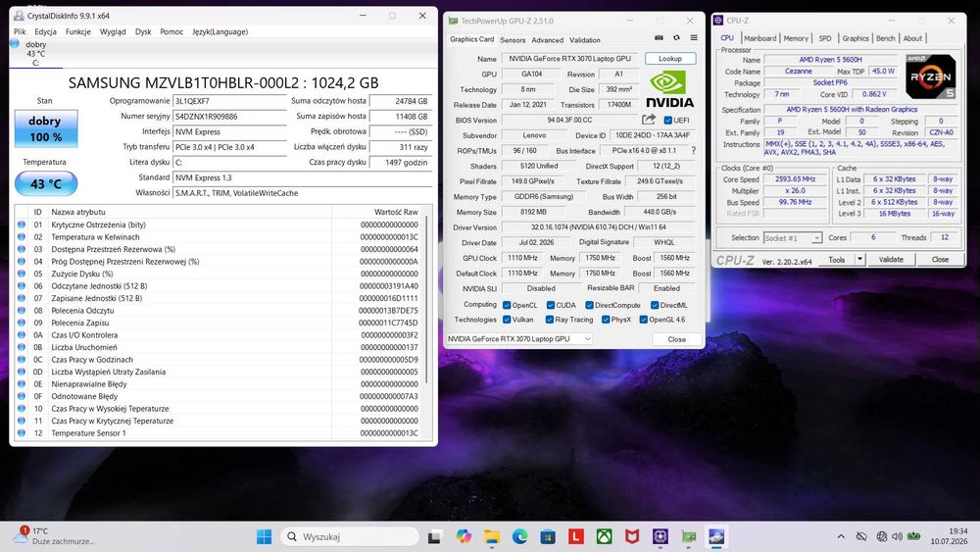This screenshot has height=552, width=980.
Task: Click the clock showing 19:34
Action: [x=957, y=531]
